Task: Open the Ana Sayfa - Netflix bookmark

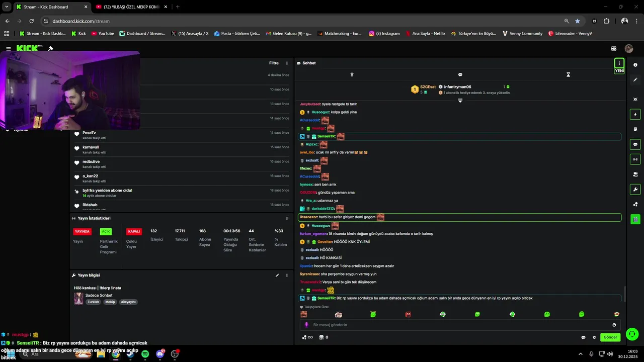Action: tap(425, 34)
